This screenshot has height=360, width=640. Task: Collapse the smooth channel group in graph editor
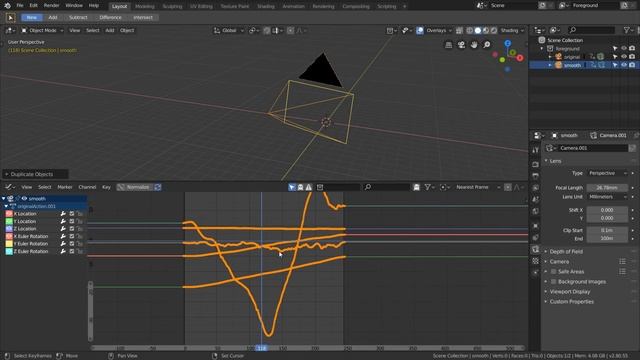tap(4, 199)
